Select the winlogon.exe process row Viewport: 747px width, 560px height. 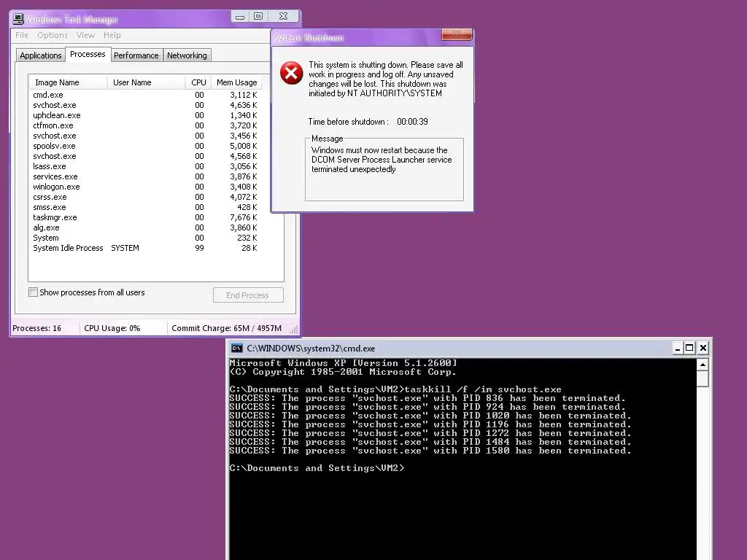[x=145, y=187]
